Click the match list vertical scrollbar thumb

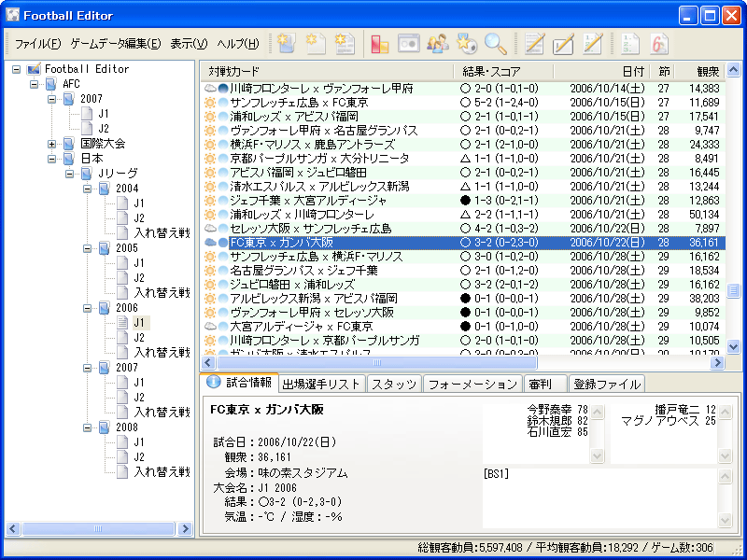point(733,290)
